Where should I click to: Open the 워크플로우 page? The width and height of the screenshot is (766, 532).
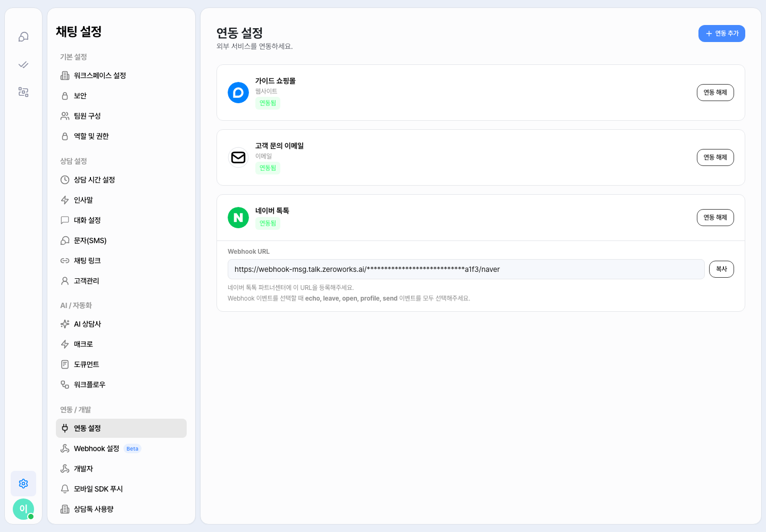[121, 385]
